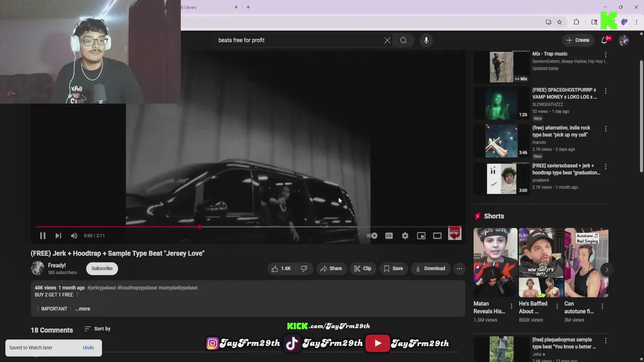Open a new browser tab
The height and width of the screenshot is (362, 644).
tap(248, 7)
